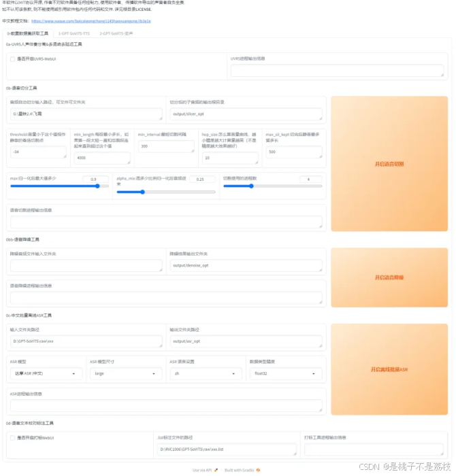Click the output/slicer_opt output directory field

(246, 114)
